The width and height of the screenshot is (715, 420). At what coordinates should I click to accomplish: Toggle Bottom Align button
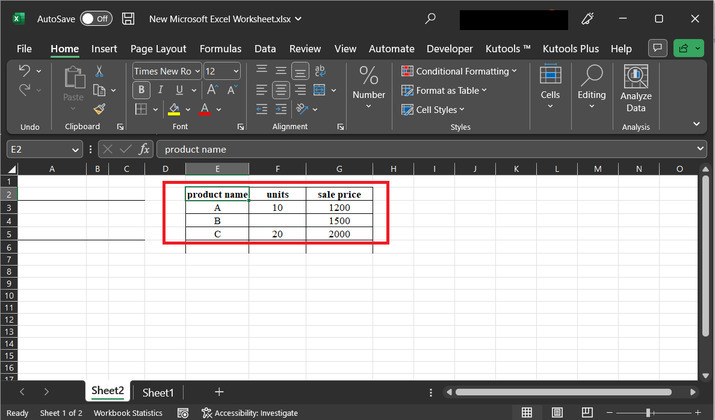(x=300, y=71)
